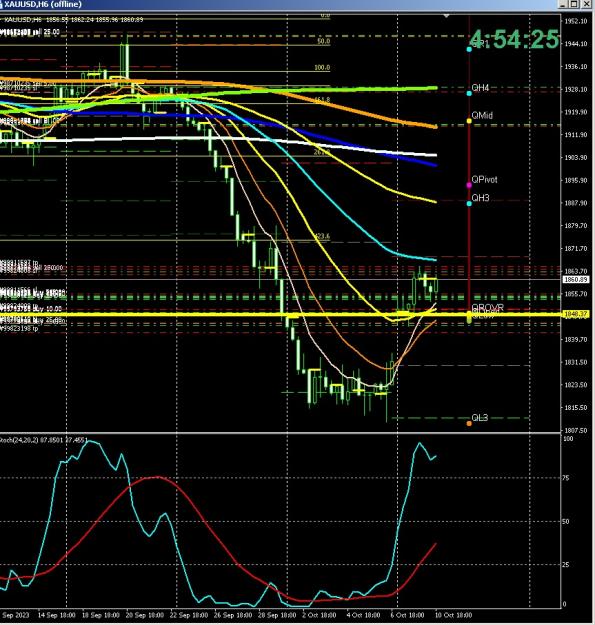The width and height of the screenshot is (595, 625).
Task: Select the orange QL3 pivot dot
Action: pyautogui.click(x=469, y=423)
